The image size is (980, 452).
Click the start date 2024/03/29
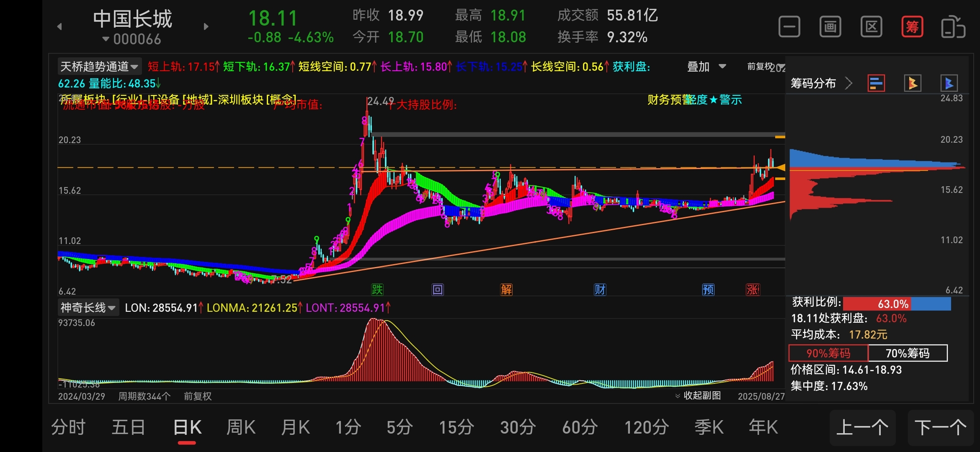tap(81, 396)
